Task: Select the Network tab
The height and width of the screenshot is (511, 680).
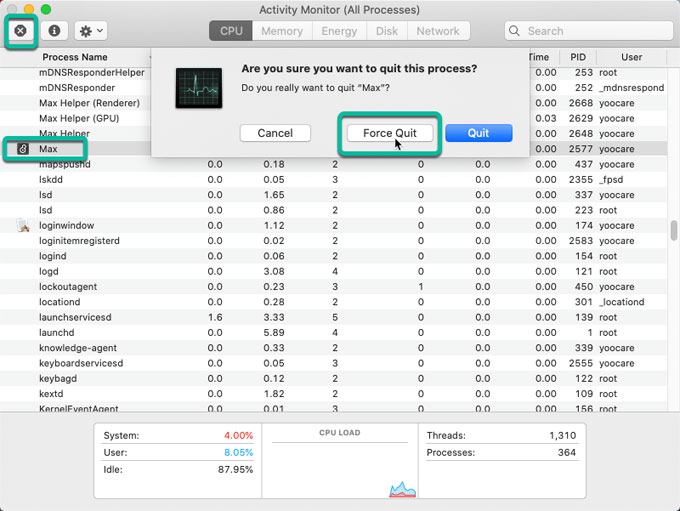Action: click(x=438, y=31)
